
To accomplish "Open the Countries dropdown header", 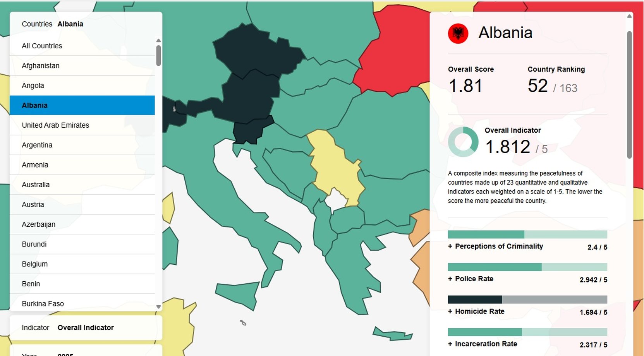I will [86, 24].
